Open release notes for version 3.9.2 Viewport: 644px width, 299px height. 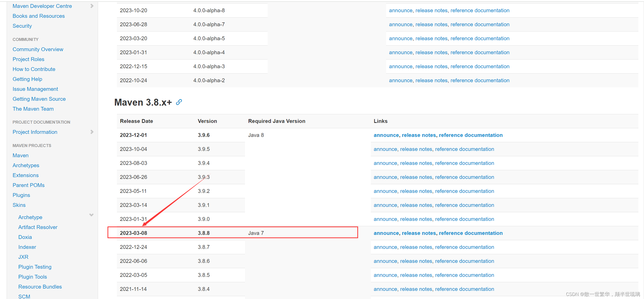(416, 191)
